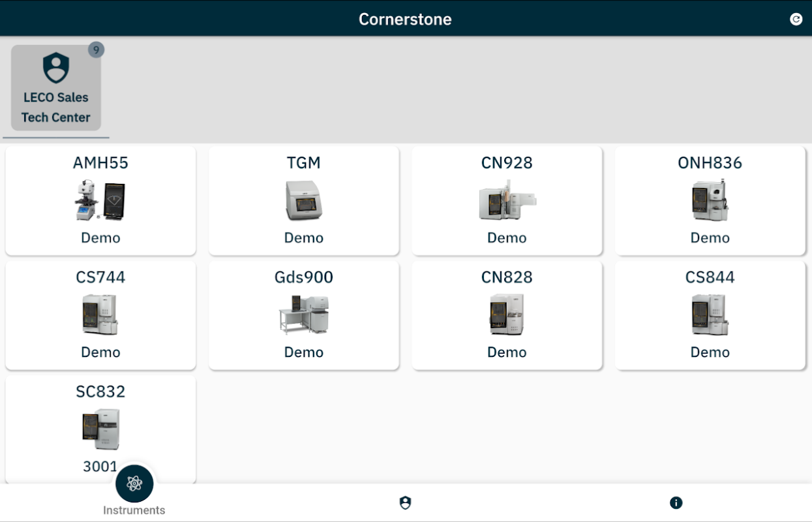Open the TGM instrument image
Image resolution: width=812 pixels, height=522 pixels.
tap(304, 200)
